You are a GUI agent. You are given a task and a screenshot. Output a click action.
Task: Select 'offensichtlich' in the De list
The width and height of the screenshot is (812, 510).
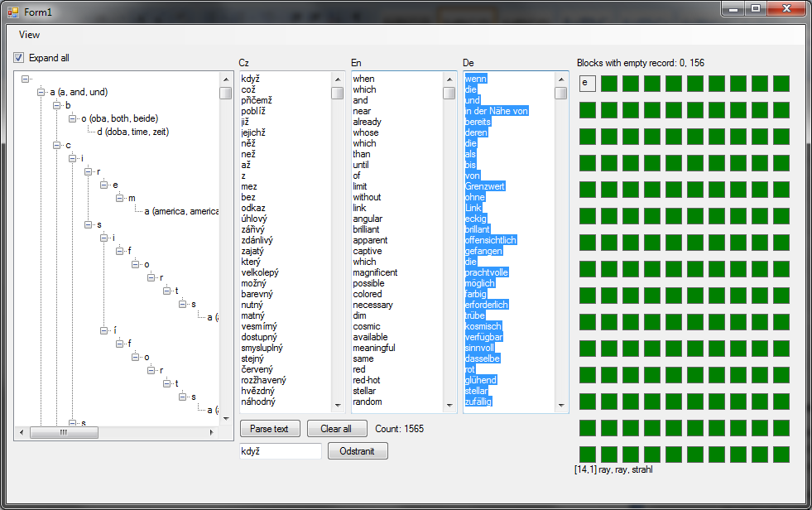click(490, 240)
